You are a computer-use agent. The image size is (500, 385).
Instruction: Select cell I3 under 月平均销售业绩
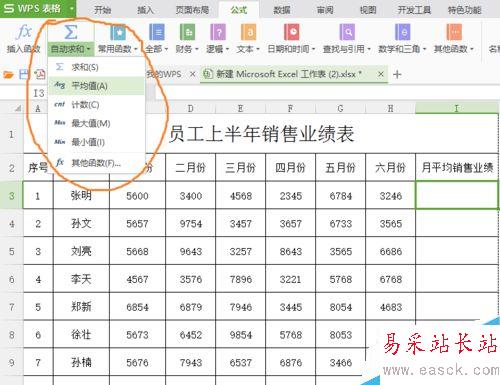[x=457, y=195]
